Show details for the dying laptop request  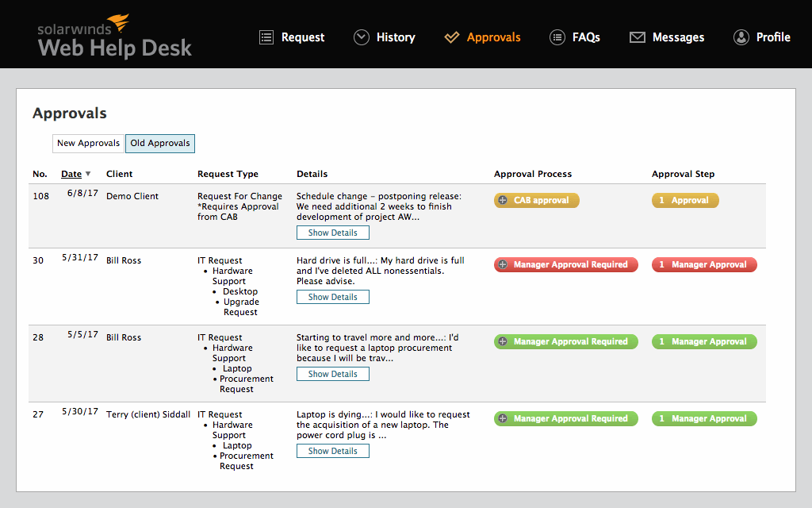332,450
